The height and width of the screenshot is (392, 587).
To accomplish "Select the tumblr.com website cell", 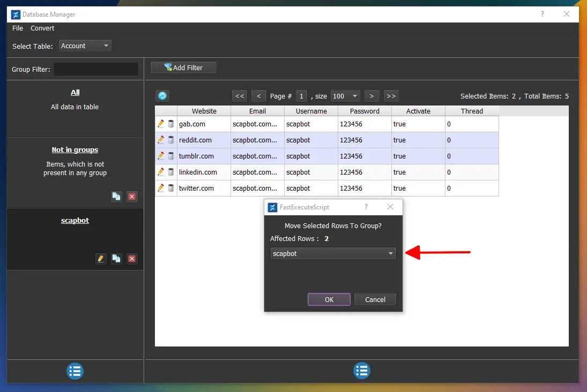I will click(204, 156).
